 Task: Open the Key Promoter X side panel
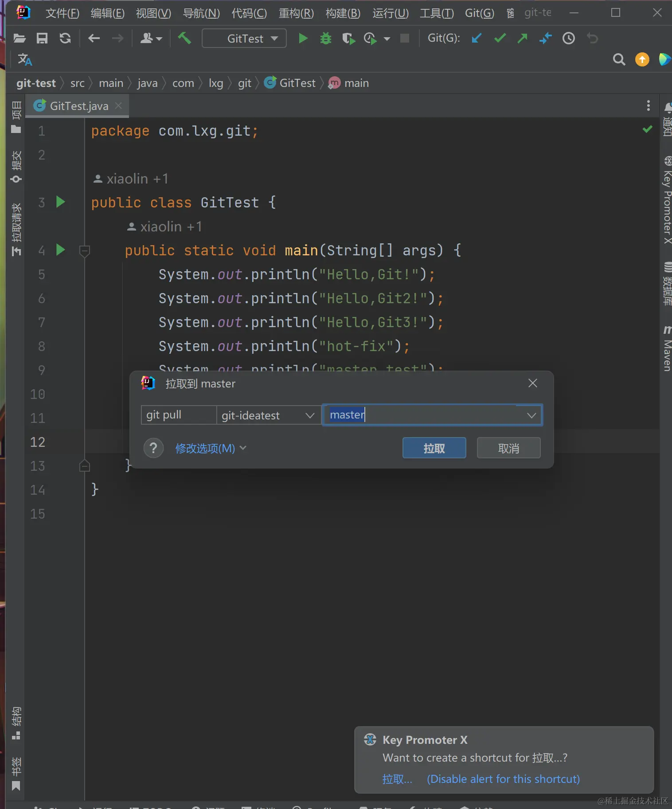[667, 199]
